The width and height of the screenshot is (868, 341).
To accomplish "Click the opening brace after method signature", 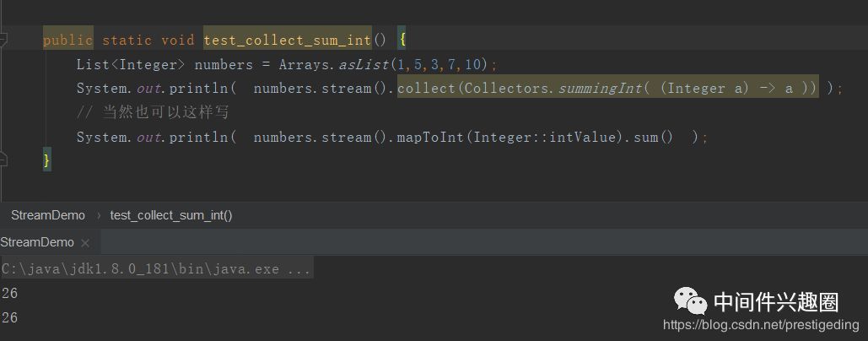I will point(402,41).
